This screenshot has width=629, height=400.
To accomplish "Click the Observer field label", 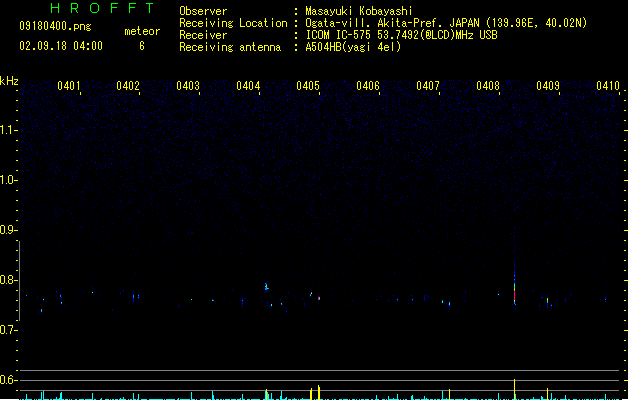I will coord(203,11).
